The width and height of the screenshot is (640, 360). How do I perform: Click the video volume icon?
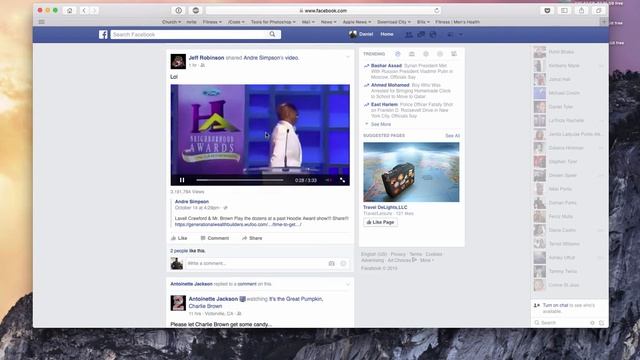pos(329,180)
